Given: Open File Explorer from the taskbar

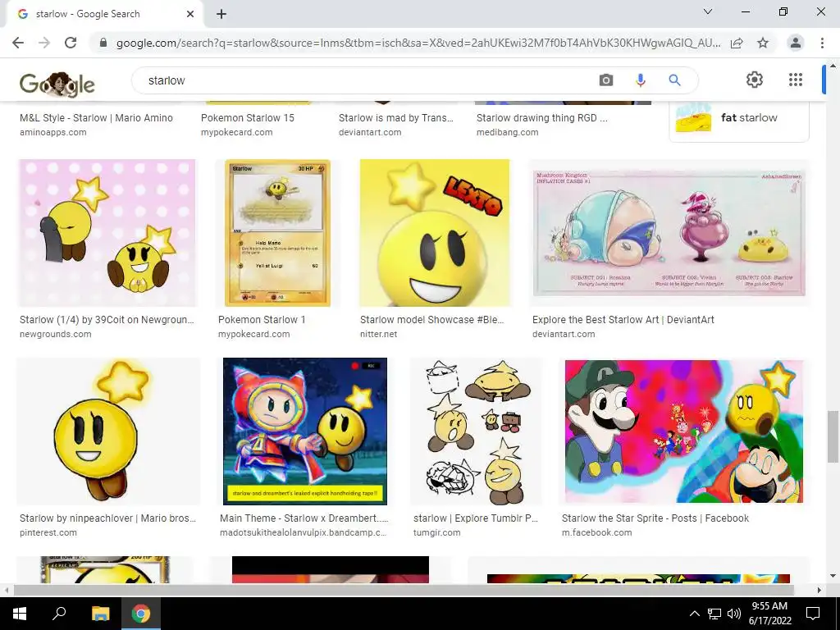Looking at the screenshot, I should click(x=100, y=614).
